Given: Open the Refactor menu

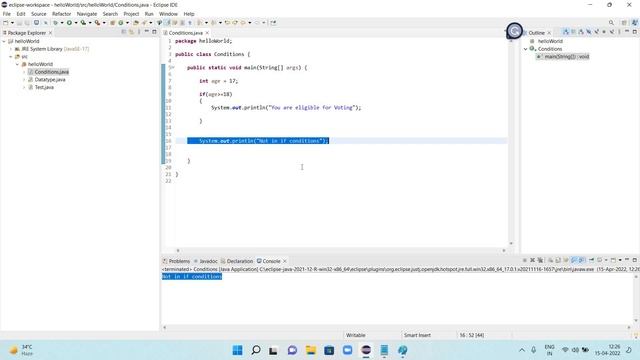Looking at the screenshot, I should (x=62, y=14).
